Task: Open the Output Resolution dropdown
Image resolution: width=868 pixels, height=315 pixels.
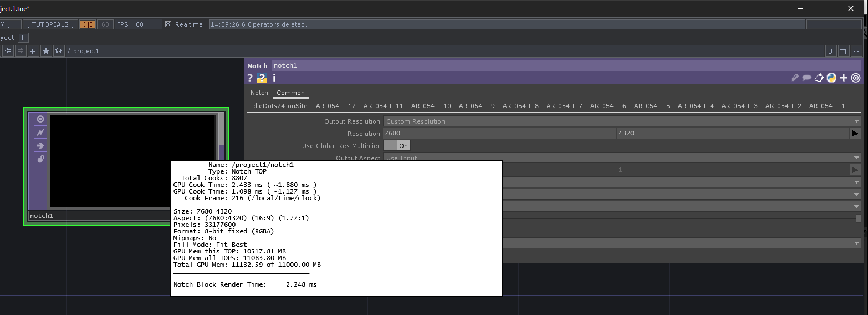Action: click(621, 121)
